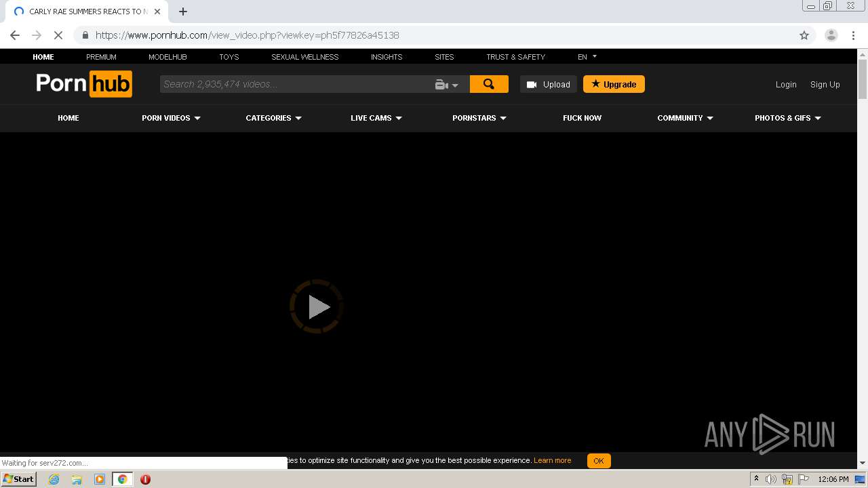Screen dimensions: 868x488
Task: Click the site logo
Action: [x=84, y=84]
